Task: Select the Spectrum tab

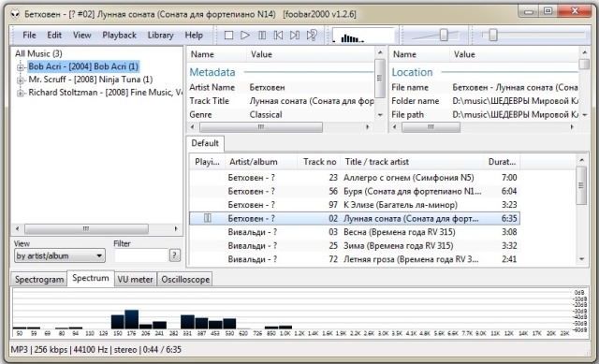Action: [x=91, y=278]
